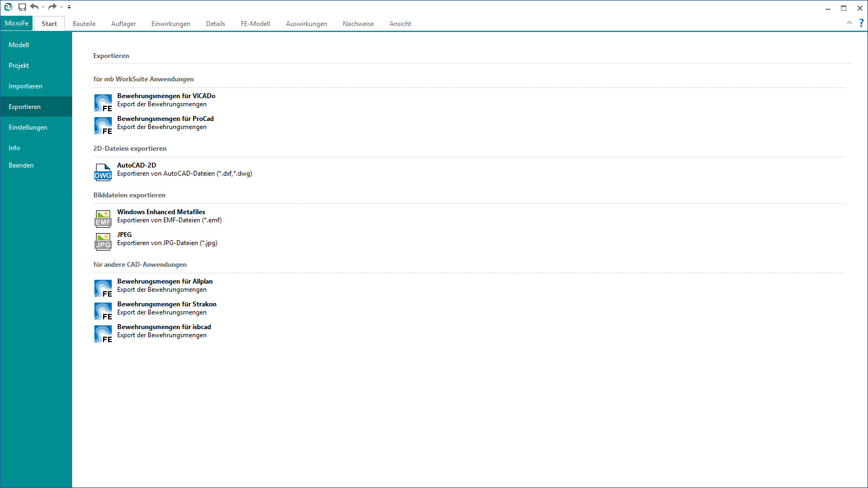Open the MicroFe file tab

click(x=17, y=23)
